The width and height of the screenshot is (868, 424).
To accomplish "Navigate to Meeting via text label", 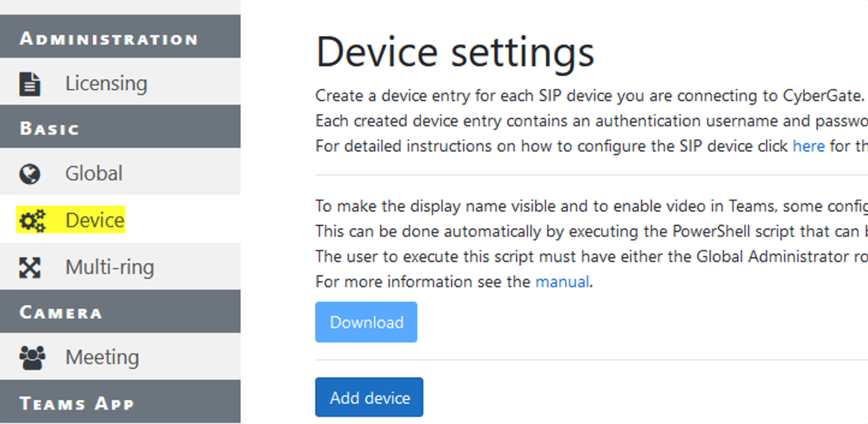I will (102, 357).
